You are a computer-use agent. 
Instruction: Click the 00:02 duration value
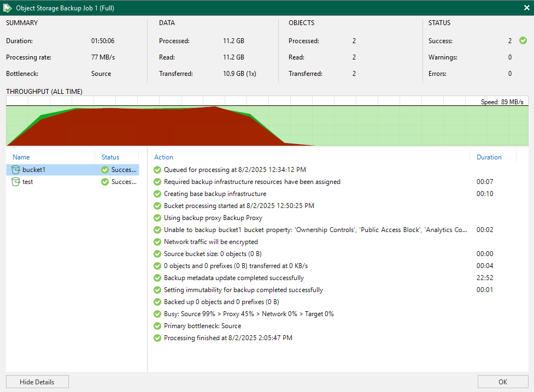485,230
